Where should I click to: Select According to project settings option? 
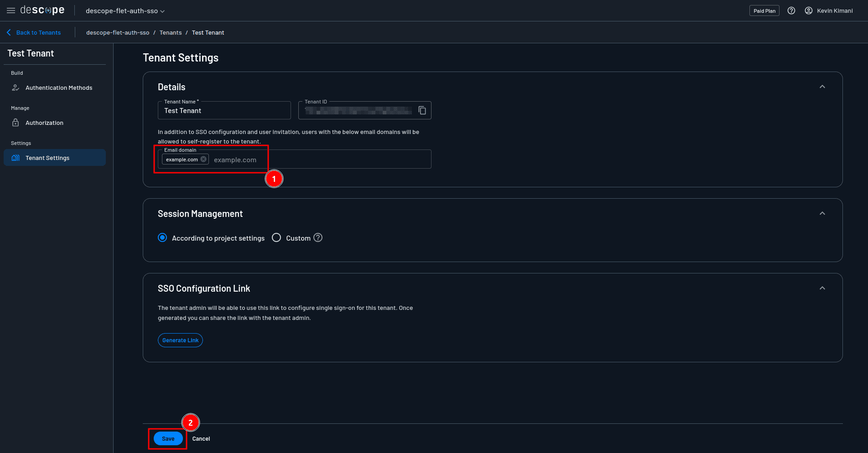coord(162,237)
